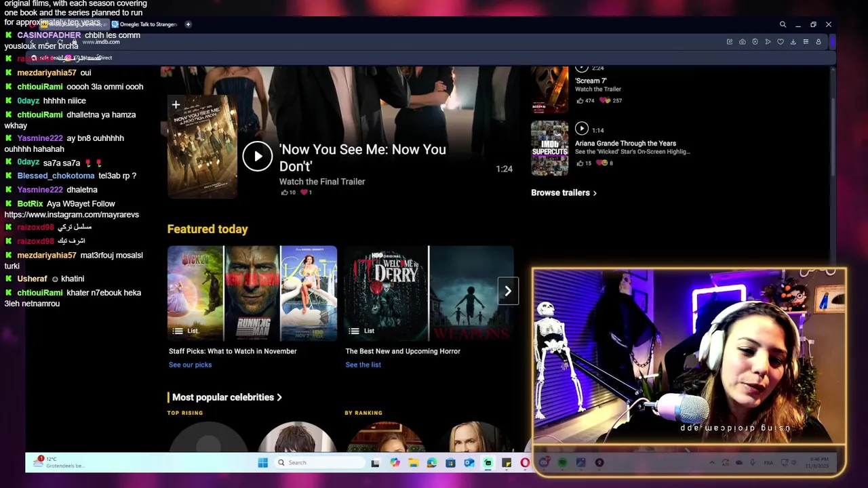
Task: Open the Browse trailers link
Action: 564,192
